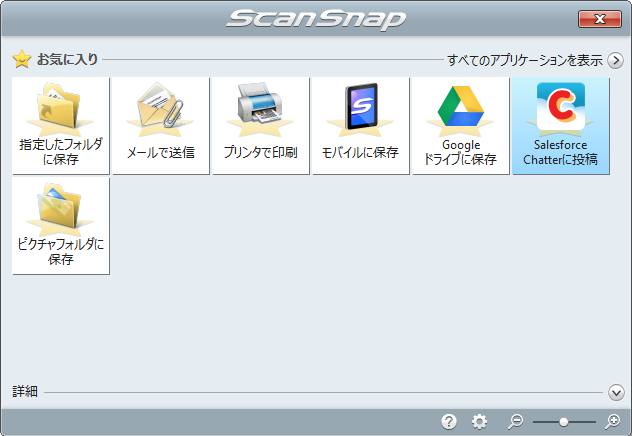The image size is (632, 436).
Task: Open ピクチャフォルダに保存 picture folder tile
Action: pos(60,226)
